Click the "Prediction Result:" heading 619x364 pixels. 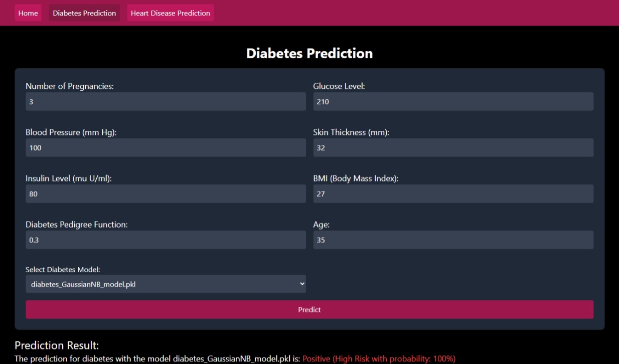click(x=57, y=345)
